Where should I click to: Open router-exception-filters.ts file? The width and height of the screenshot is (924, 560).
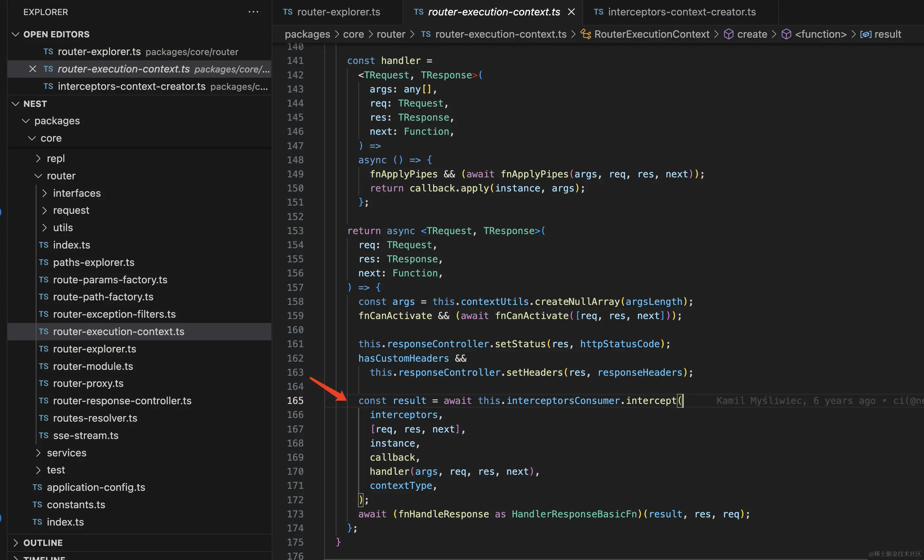(139, 314)
